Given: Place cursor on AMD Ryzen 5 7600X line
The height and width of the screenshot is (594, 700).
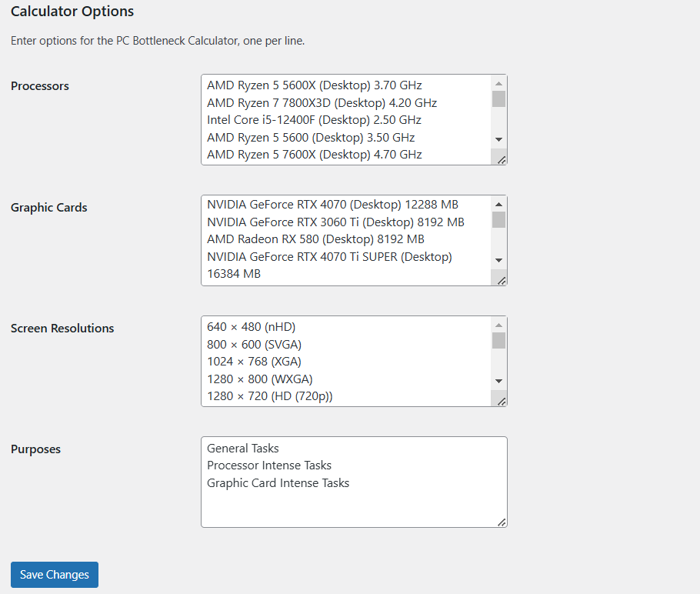Looking at the screenshot, I should click(x=315, y=155).
